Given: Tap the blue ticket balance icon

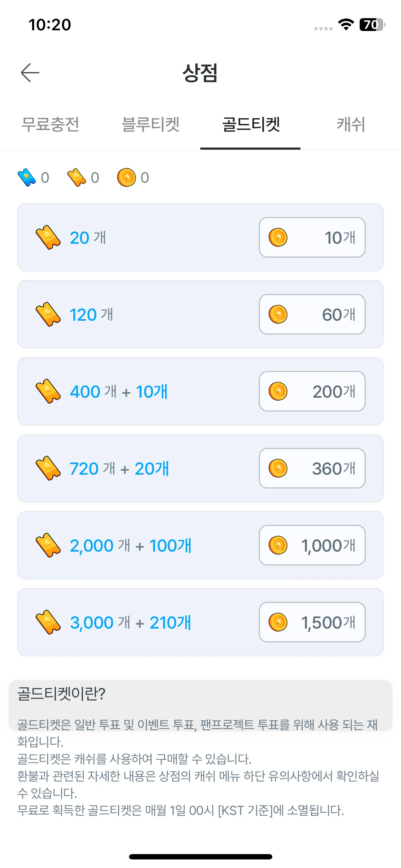Looking at the screenshot, I should (x=27, y=177).
